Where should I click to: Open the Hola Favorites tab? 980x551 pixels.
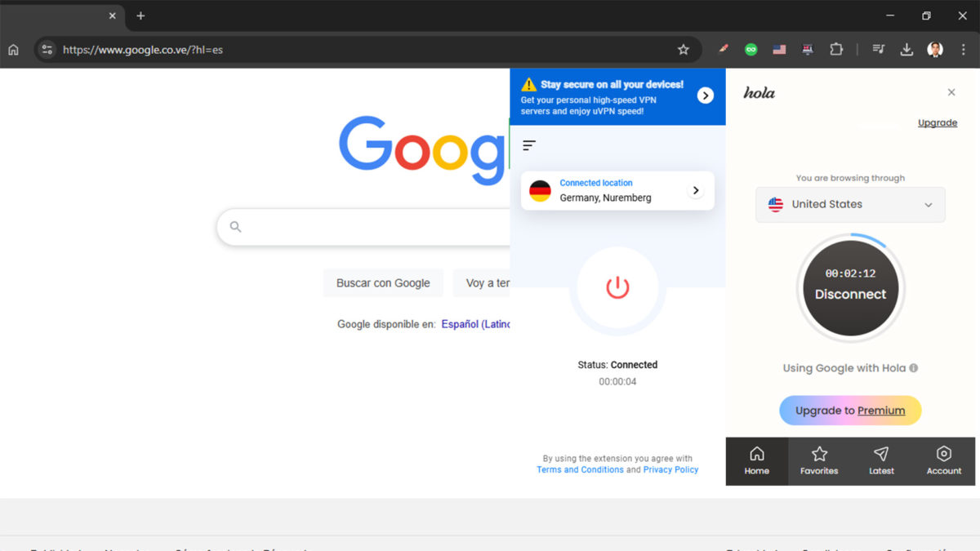[x=818, y=461]
